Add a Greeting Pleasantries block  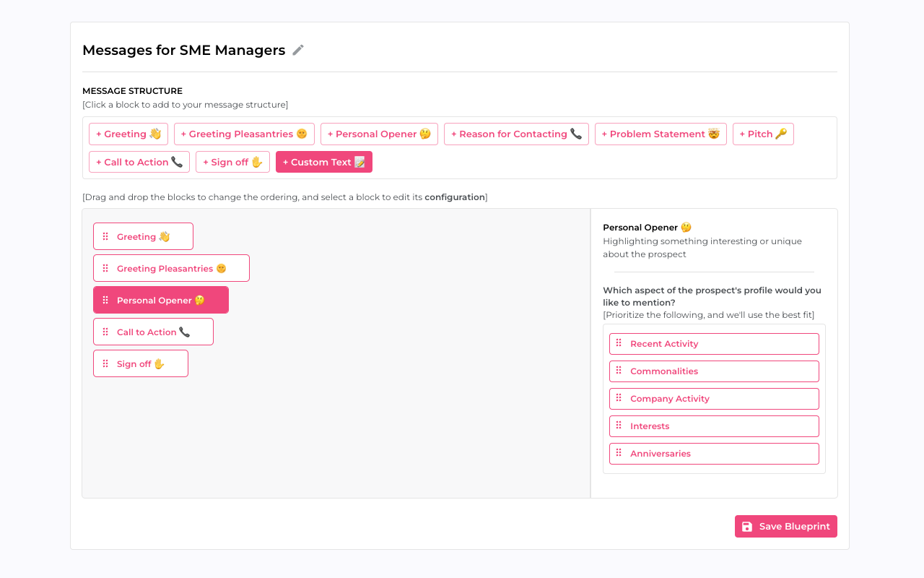244,134
